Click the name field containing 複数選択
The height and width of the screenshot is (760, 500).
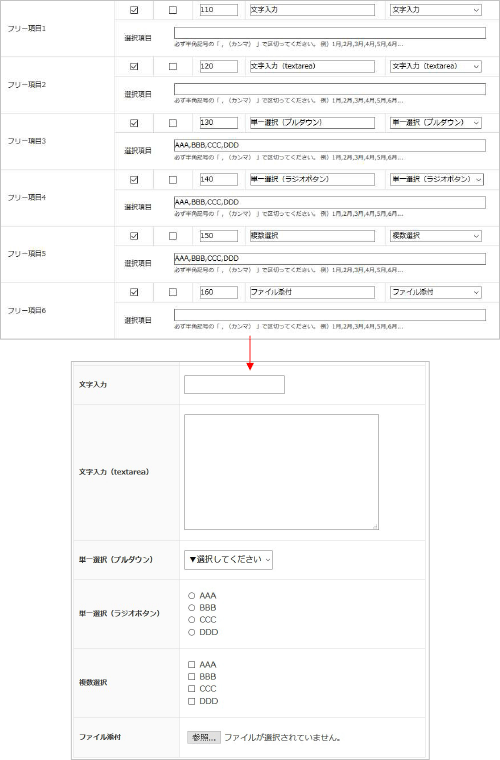[312, 236]
